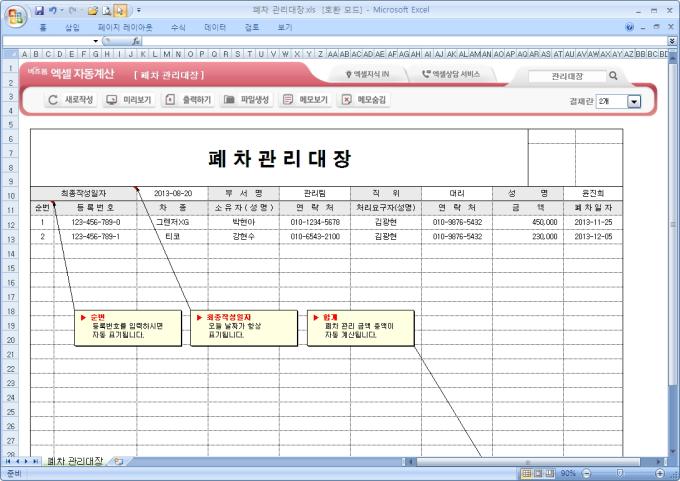680x481 pixels.
Task: Click the Select All corner of the grid
Action: 10,54
